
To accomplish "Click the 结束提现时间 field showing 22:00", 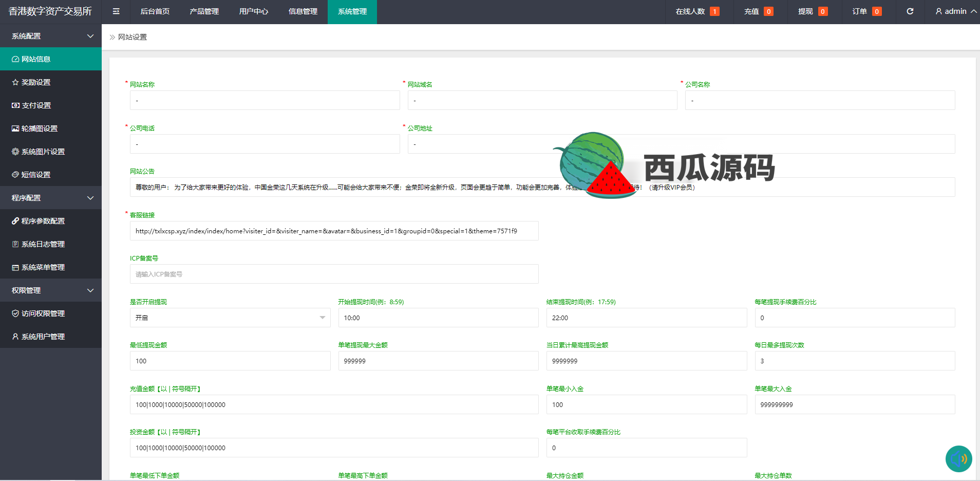I will click(x=647, y=318).
